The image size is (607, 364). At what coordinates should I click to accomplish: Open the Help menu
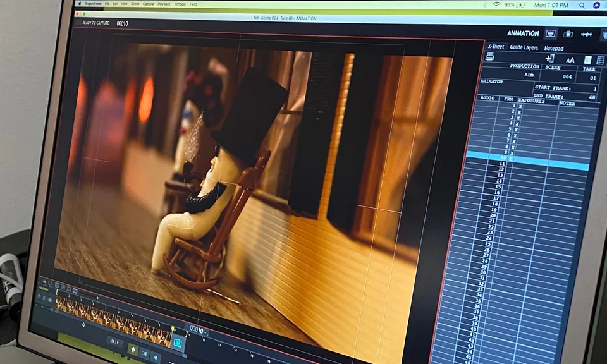193,4
